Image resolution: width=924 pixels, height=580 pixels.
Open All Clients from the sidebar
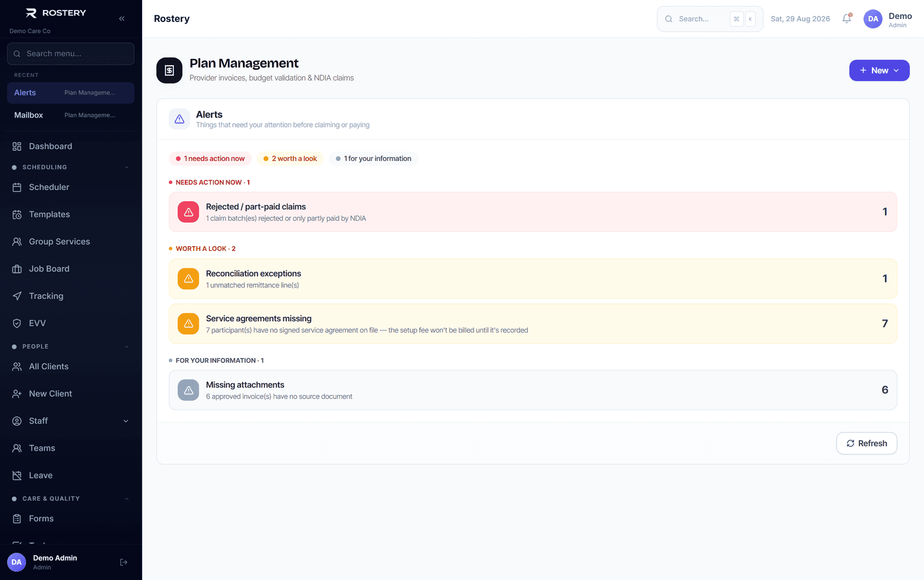pyautogui.click(x=70, y=366)
